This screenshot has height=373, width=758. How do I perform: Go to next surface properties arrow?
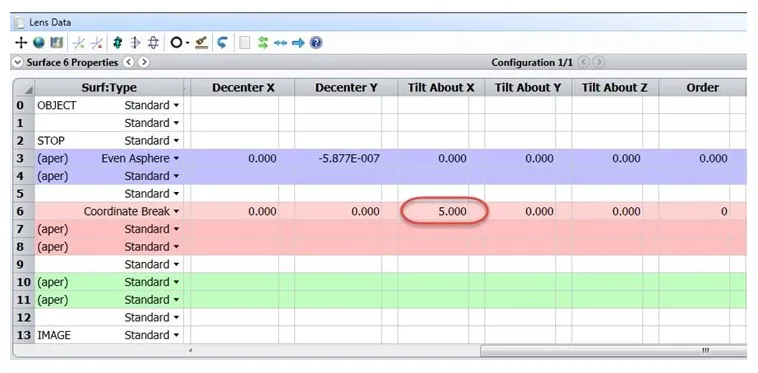(144, 62)
